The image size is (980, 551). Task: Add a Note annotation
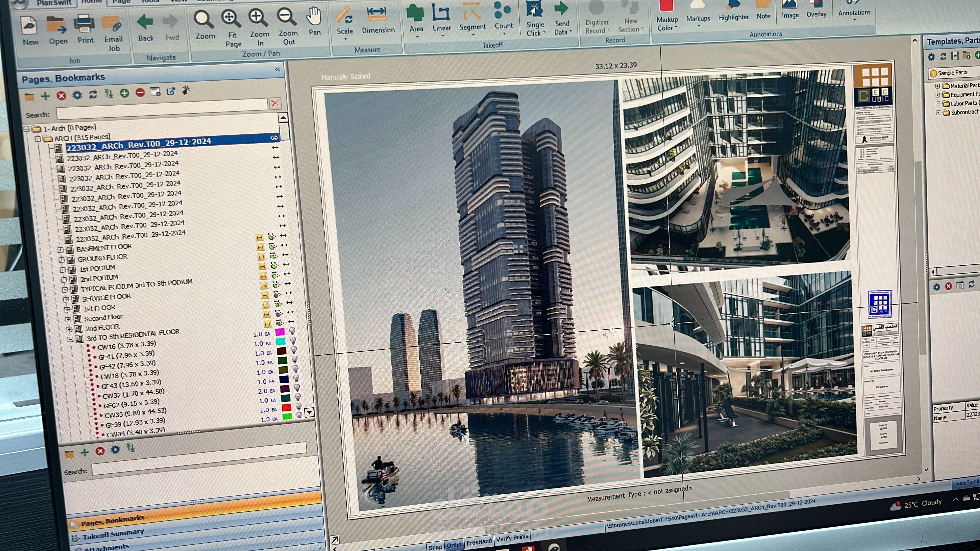pyautogui.click(x=763, y=10)
